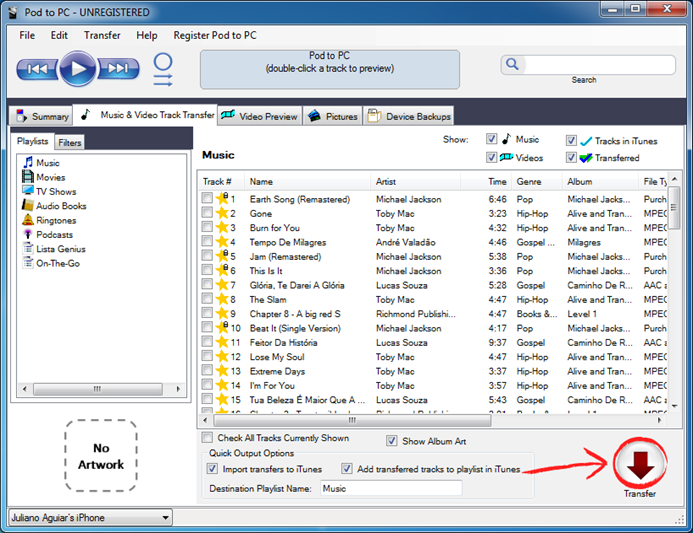Click the Destination Playlist Name field
693x533 pixels.
391,488
